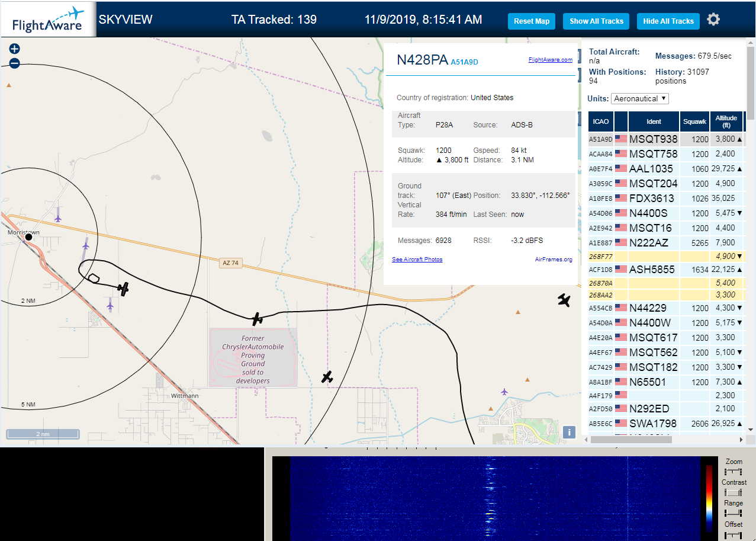This screenshot has width=756, height=541.
Task: Open the AirFrames.org link
Action: (554, 260)
